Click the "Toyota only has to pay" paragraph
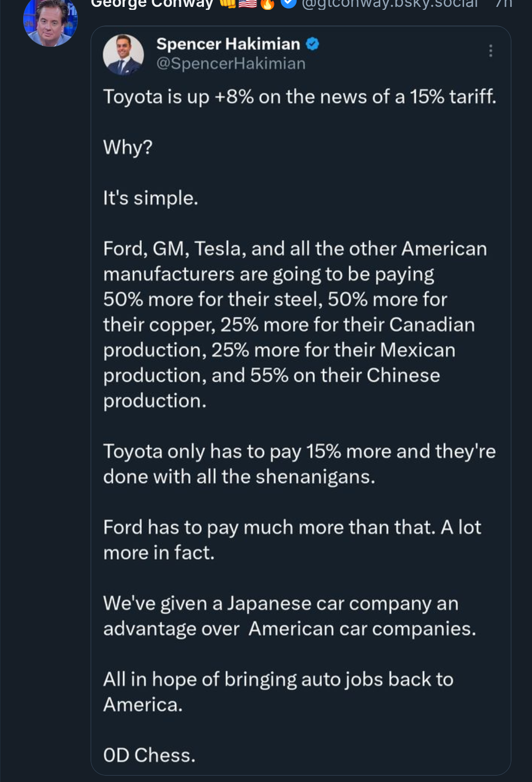Image resolution: width=532 pixels, height=782 pixels. pos(299,464)
